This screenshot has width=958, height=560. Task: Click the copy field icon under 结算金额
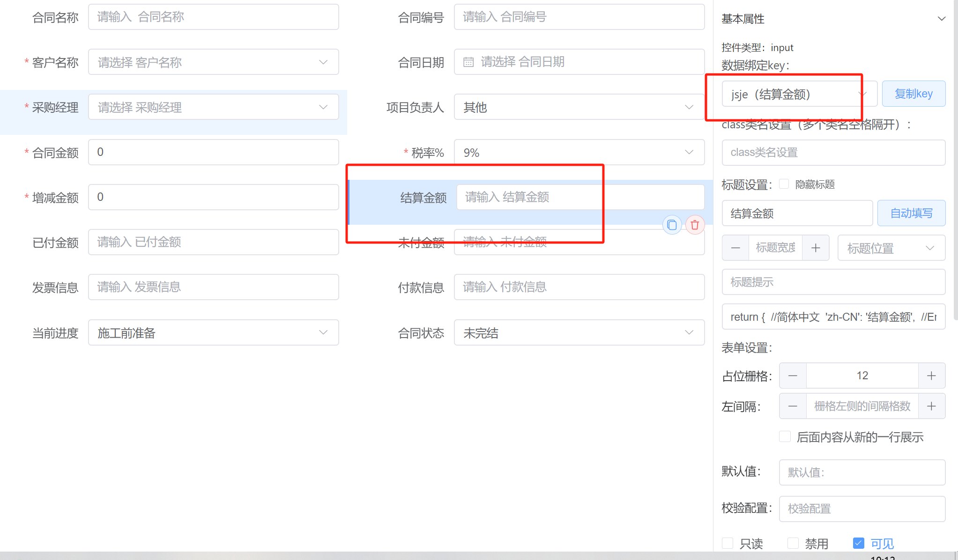(672, 225)
